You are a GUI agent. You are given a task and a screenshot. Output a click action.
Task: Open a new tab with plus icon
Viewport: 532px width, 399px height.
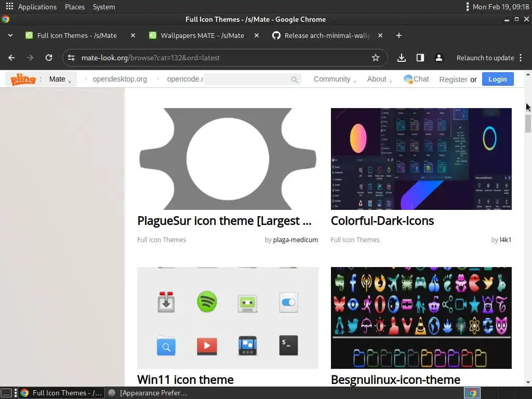399,35
